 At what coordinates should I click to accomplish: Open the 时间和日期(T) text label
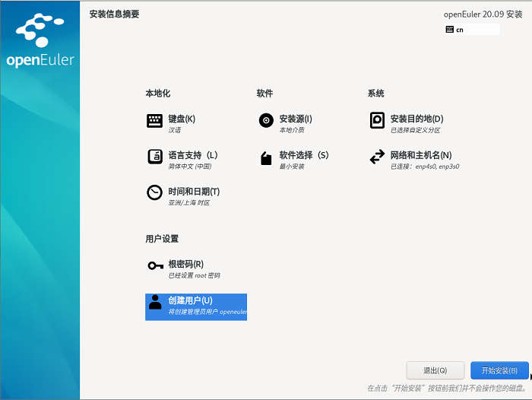click(x=194, y=192)
